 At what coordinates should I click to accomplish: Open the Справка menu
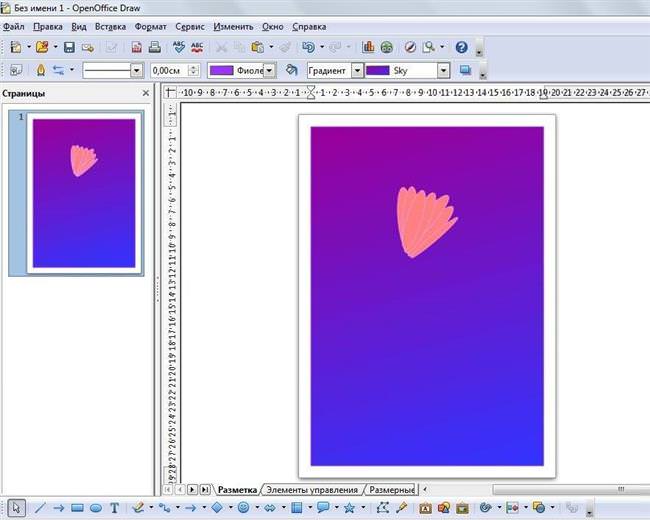(x=309, y=27)
